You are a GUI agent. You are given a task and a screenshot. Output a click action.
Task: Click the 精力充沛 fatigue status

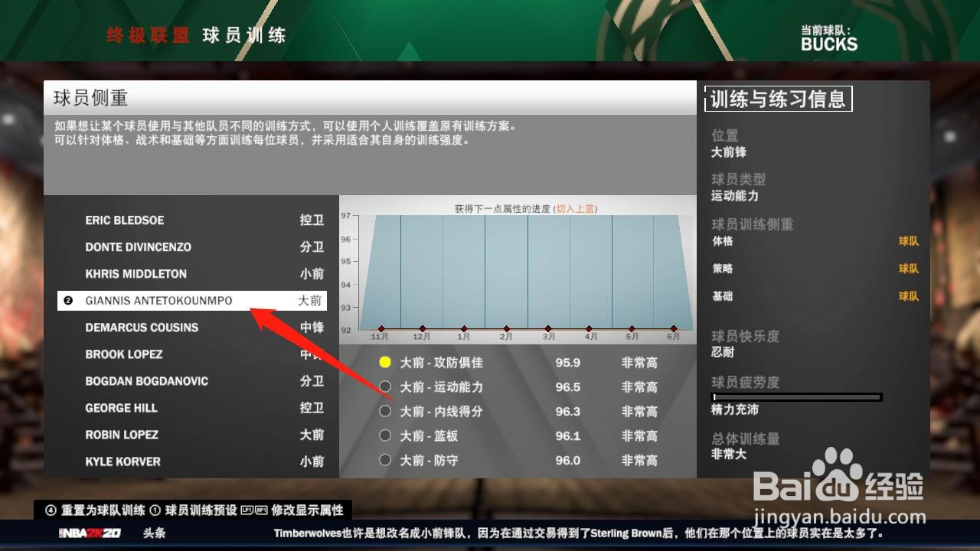click(x=735, y=409)
